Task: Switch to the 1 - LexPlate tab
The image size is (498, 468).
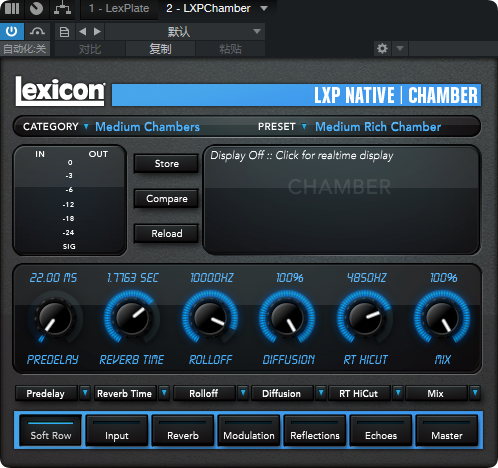Action: pyautogui.click(x=119, y=8)
